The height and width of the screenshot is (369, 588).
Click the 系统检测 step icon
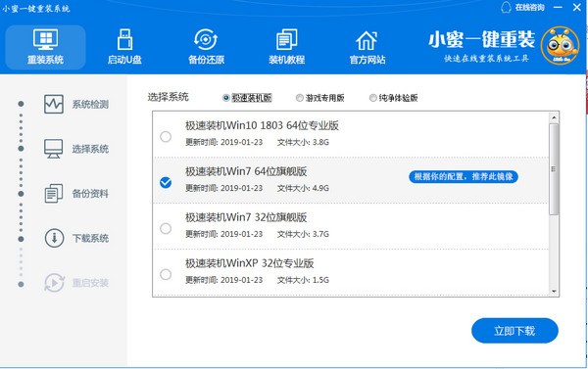coord(54,104)
